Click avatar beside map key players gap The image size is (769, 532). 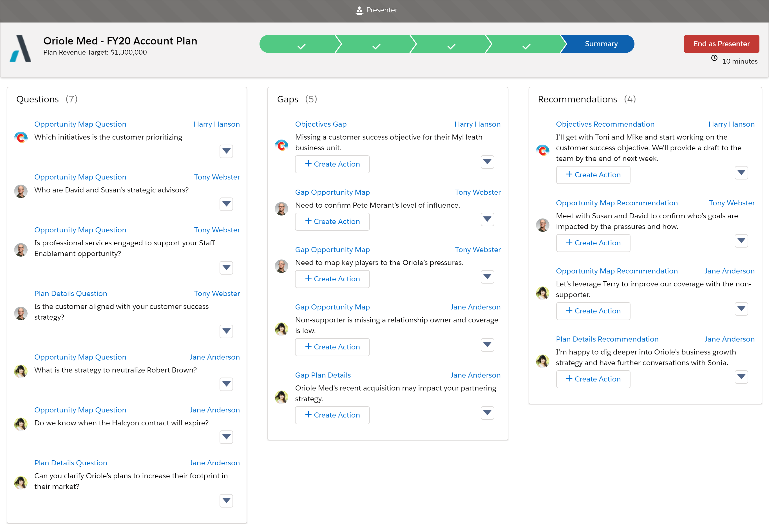click(281, 266)
